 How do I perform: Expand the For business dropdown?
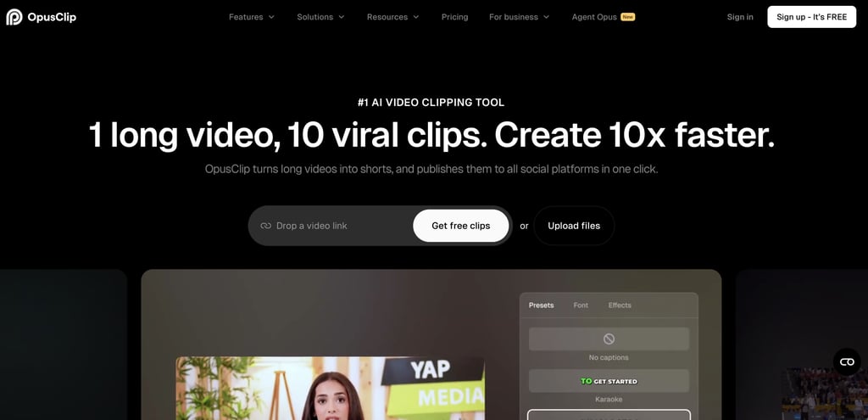520,17
